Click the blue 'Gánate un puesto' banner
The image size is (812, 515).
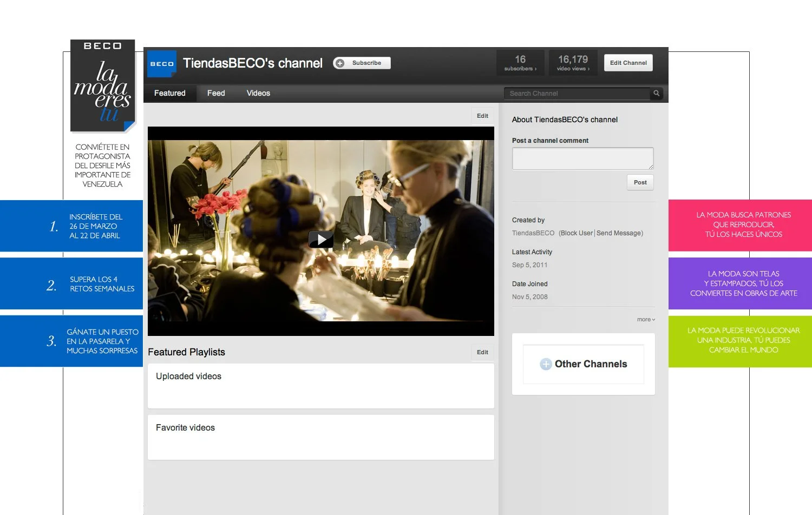71,341
